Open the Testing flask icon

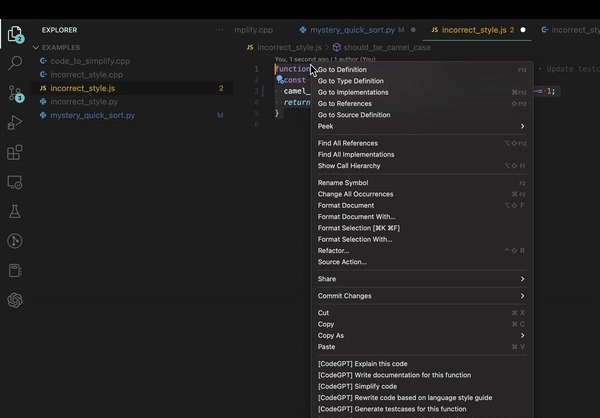pos(15,211)
